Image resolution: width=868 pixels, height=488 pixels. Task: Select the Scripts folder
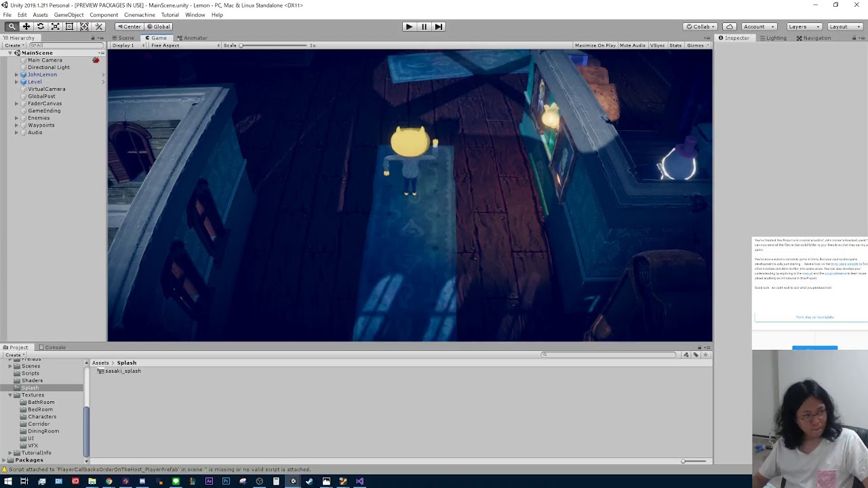point(31,373)
